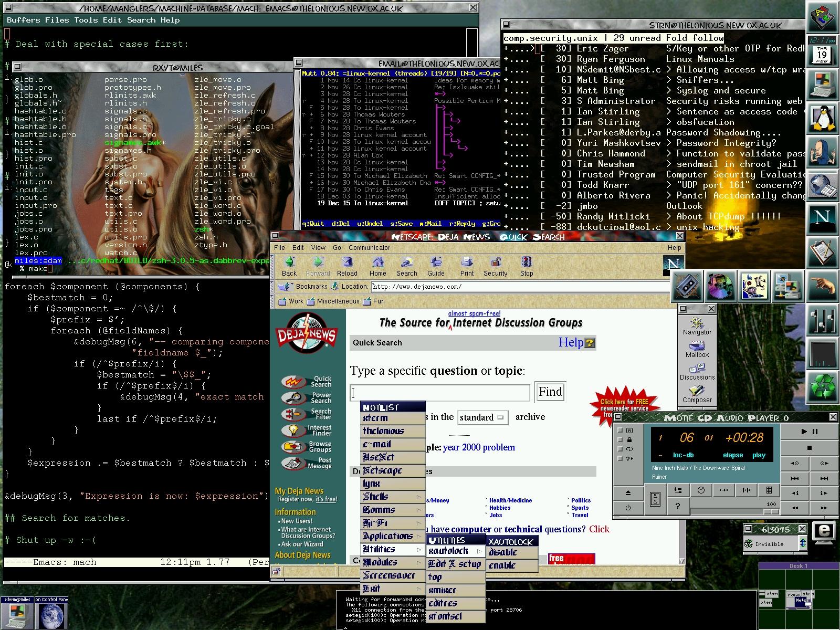This screenshot has width=840, height=630.
Task: Open the Security padlock icon in Netscape
Action: coord(495,266)
